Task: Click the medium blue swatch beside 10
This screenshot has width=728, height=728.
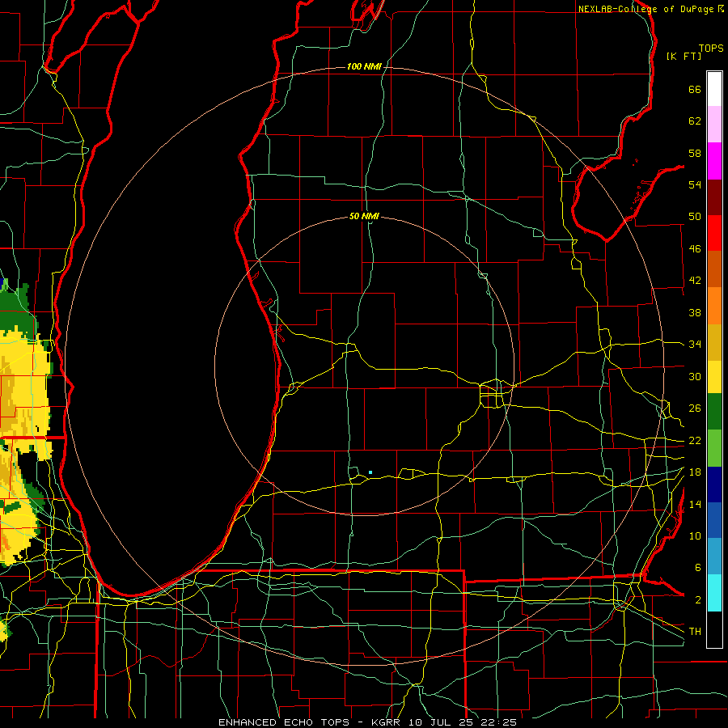Action: [714, 520]
